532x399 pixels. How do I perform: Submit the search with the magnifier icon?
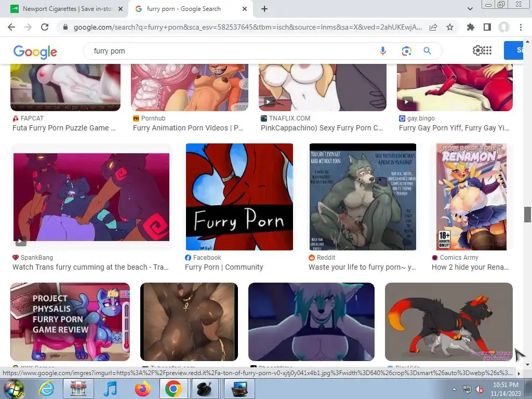click(x=427, y=51)
